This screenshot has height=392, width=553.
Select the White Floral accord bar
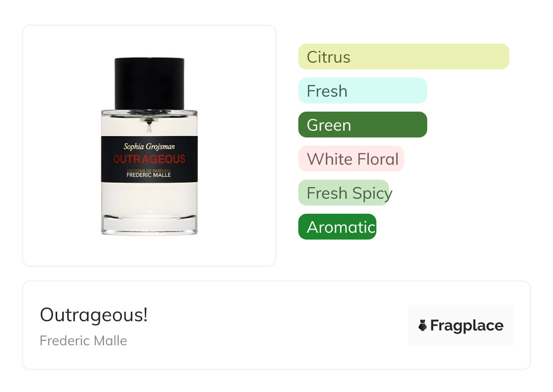[351, 159]
